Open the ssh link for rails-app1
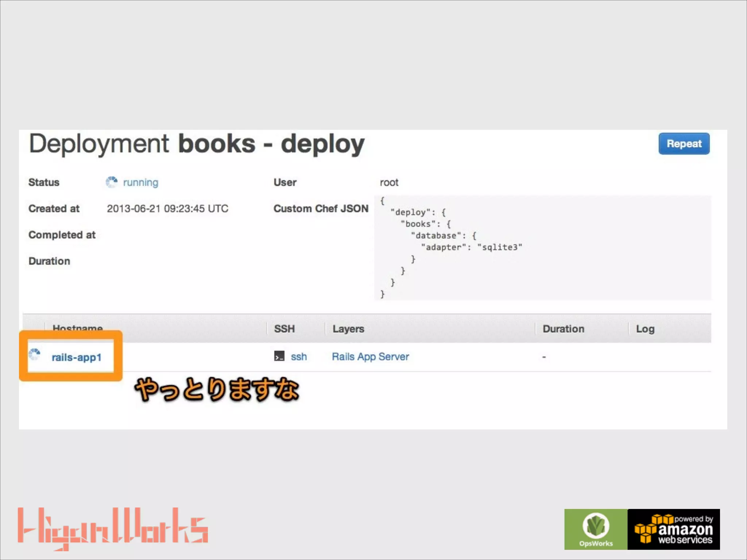The height and width of the screenshot is (560, 747). click(298, 357)
